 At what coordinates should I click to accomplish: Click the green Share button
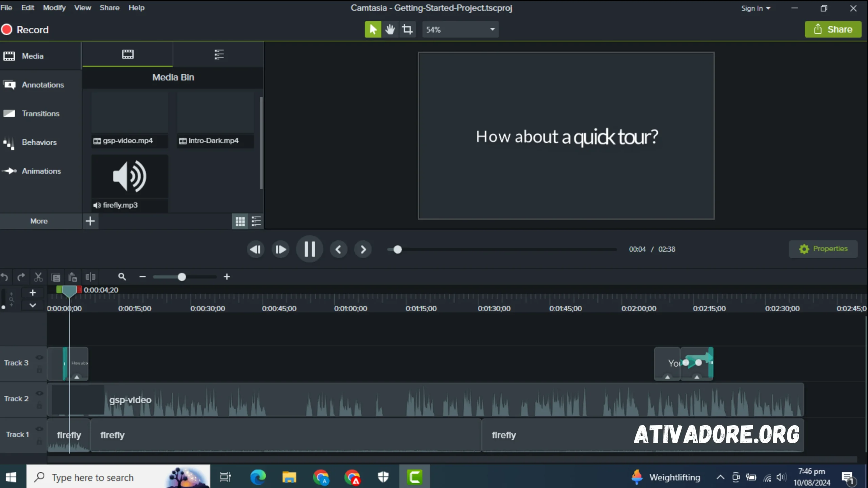click(833, 30)
